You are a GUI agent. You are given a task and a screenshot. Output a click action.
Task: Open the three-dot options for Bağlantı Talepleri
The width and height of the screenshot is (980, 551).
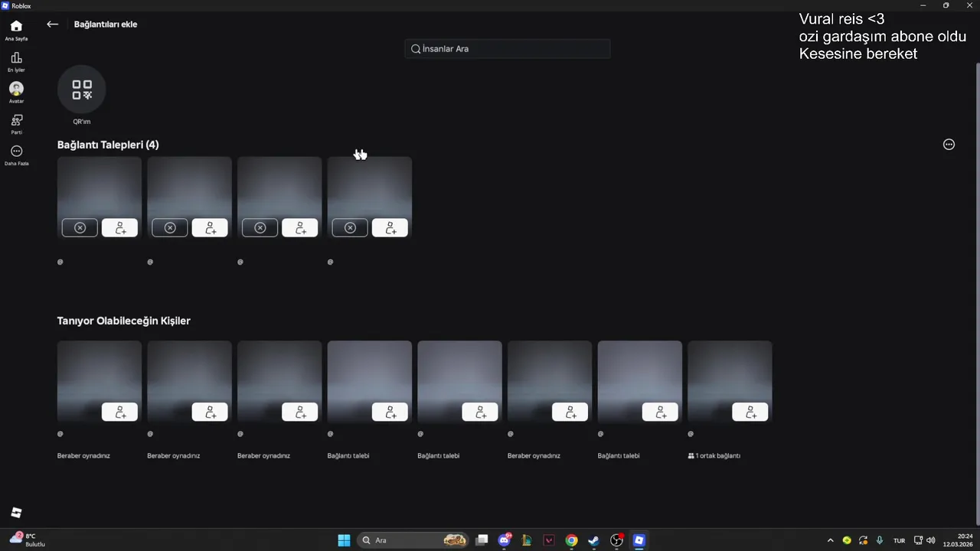949,145
